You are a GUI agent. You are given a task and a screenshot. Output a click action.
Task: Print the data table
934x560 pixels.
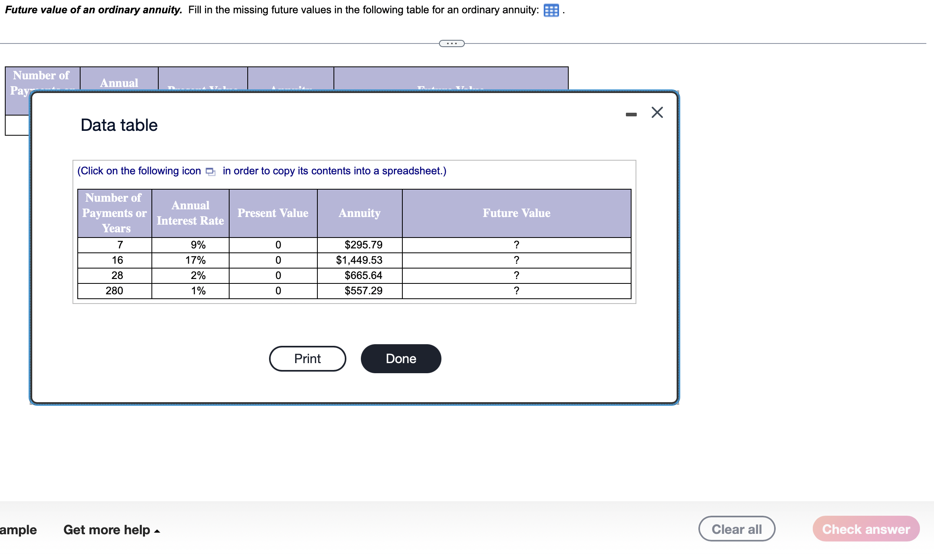click(x=307, y=358)
